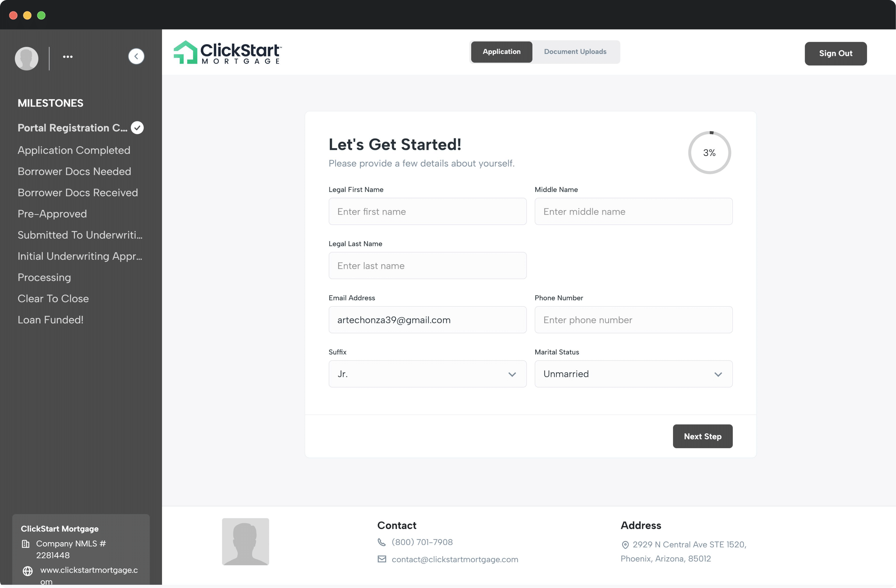896x588 pixels.
Task: Click the envelope icon in the Contact section
Action: (382, 559)
